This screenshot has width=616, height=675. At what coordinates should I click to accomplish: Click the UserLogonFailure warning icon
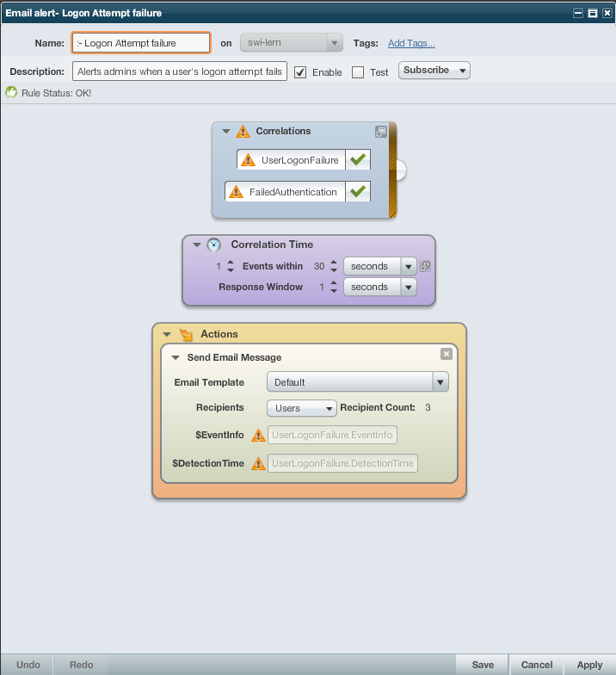coord(248,160)
